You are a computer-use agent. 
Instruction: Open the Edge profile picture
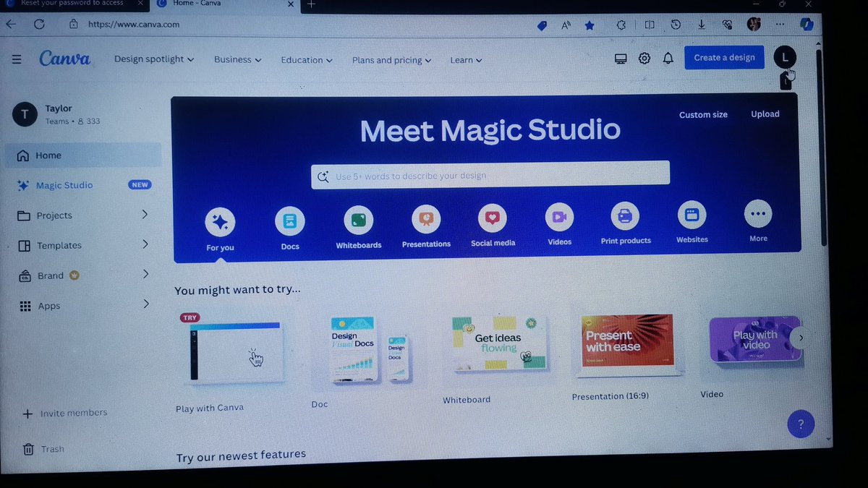point(754,24)
